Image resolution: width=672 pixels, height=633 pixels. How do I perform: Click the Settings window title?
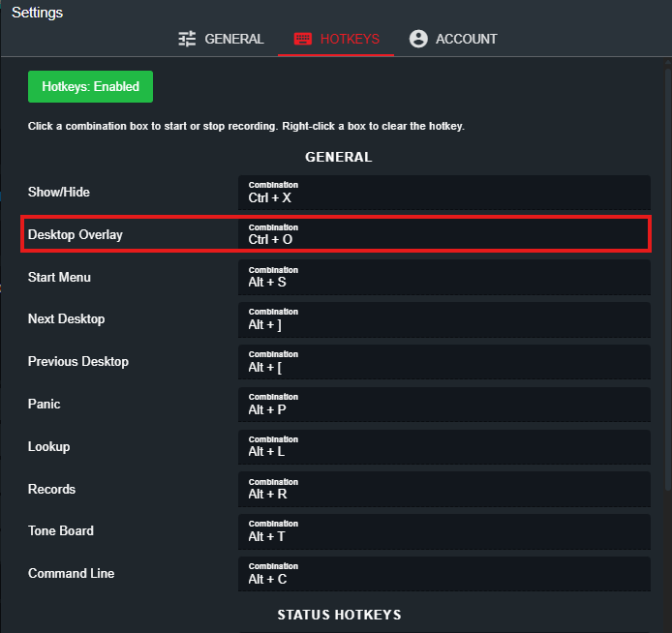coord(37,13)
